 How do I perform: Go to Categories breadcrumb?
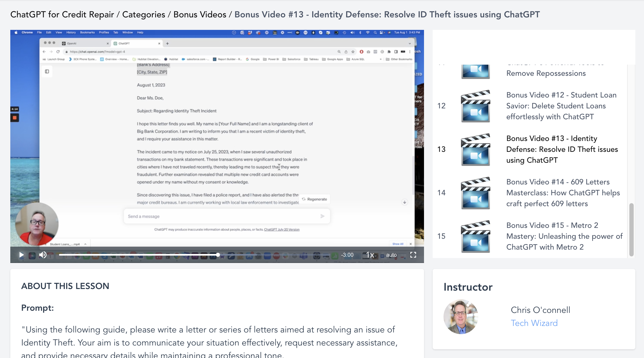click(x=144, y=14)
